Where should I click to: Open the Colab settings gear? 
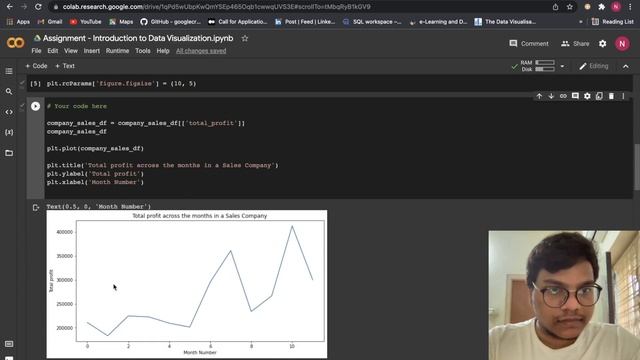click(x=602, y=44)
